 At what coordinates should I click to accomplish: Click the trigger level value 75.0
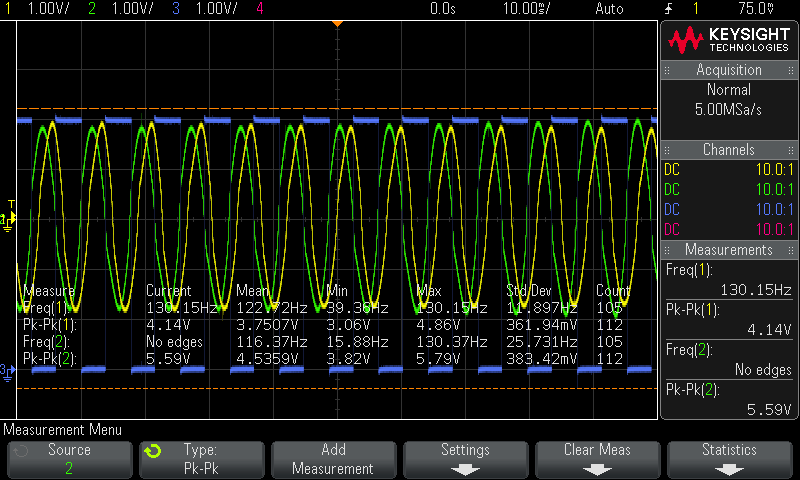pos(756,8)
